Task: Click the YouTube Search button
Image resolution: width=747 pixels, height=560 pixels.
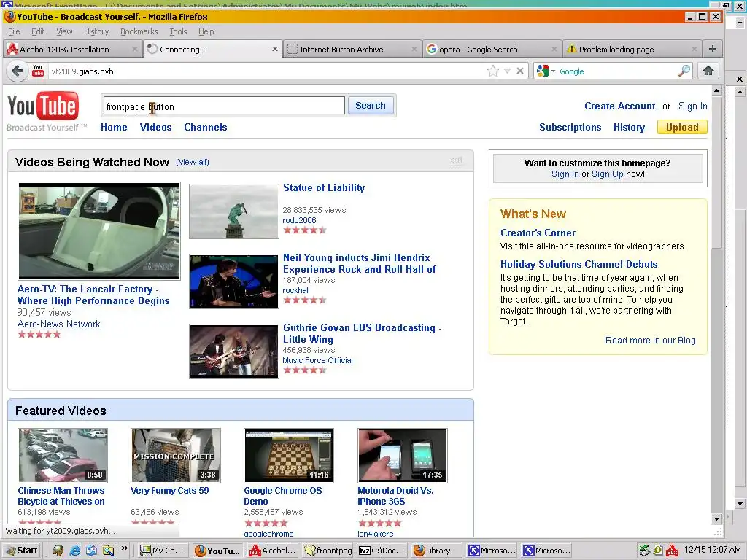Action: click(371, 106)
